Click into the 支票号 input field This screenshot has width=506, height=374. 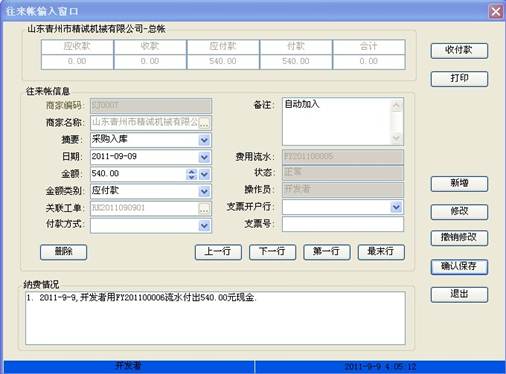point(343,224)
